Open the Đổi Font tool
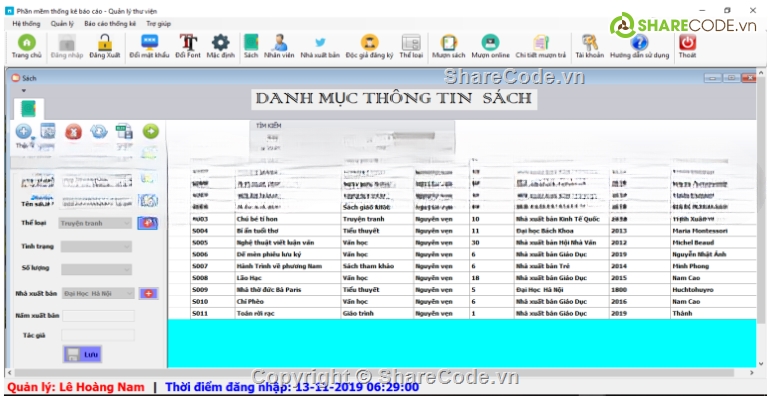Viewport: 768px width, 396px height. pyautogui.click(x=188, y=47)
